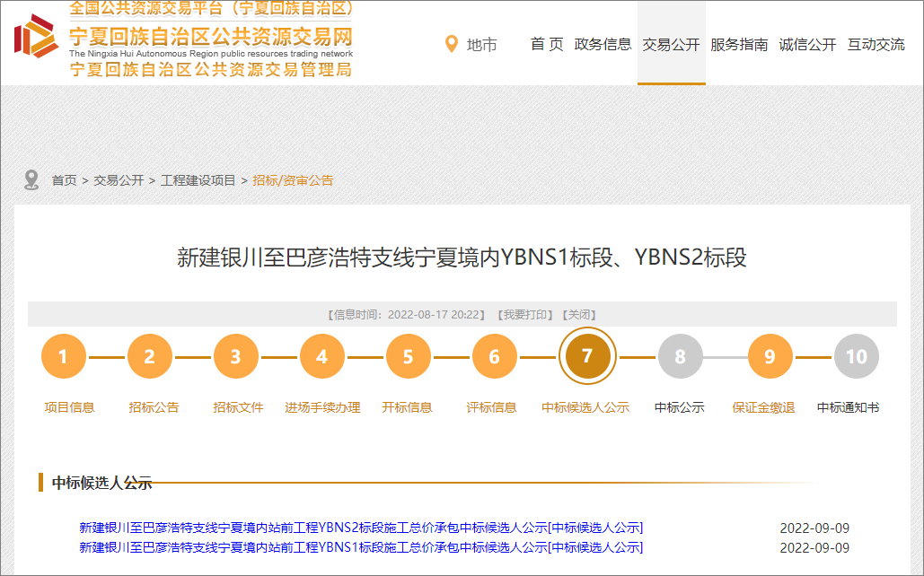Select step 9 circle 保证金缴退

pyautogui.click(x=770, y=357)
